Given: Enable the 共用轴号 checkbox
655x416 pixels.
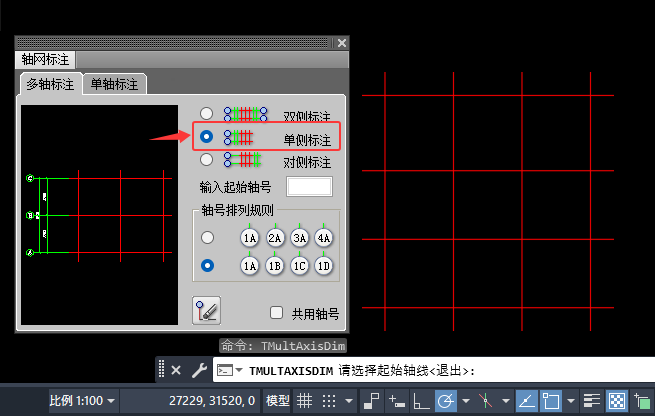Looking at the screenshot, I should coord(277,312).
